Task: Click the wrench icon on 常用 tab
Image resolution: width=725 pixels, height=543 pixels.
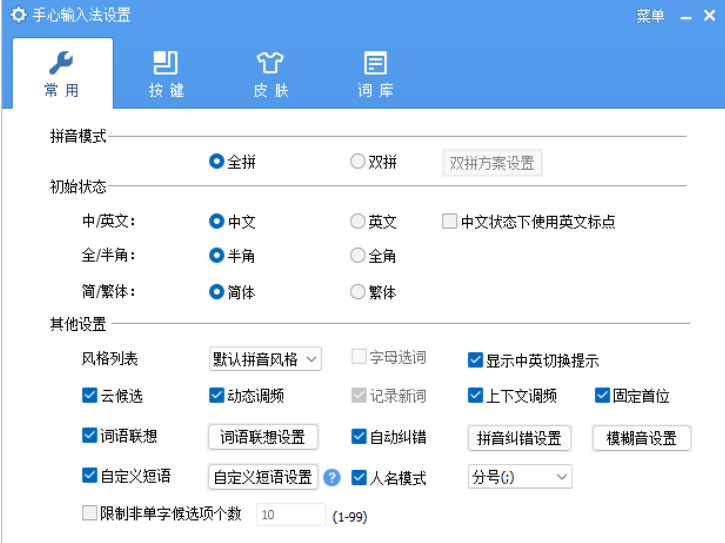Action: (x=62, y=63)
